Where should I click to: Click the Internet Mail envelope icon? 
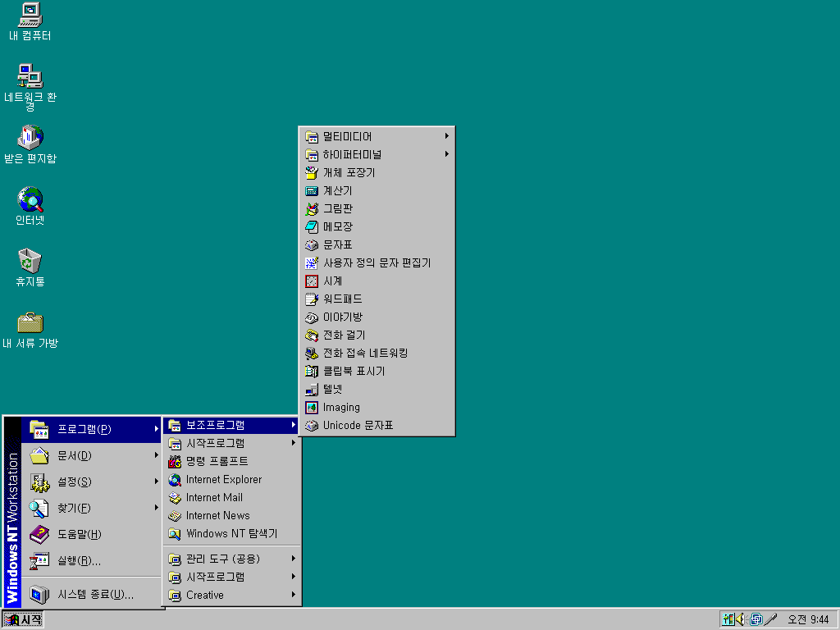pos(175,498)
